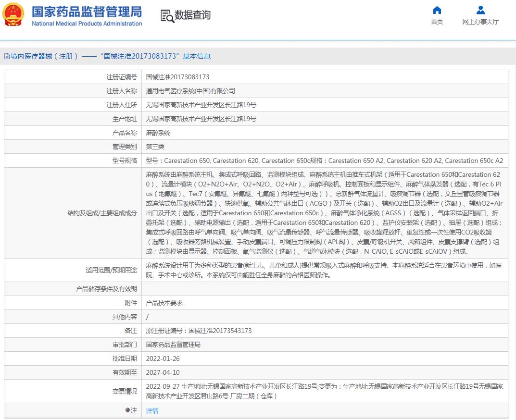Click the 有效期至 row label
Screen dimensions: 516x420
pos(125,372)
